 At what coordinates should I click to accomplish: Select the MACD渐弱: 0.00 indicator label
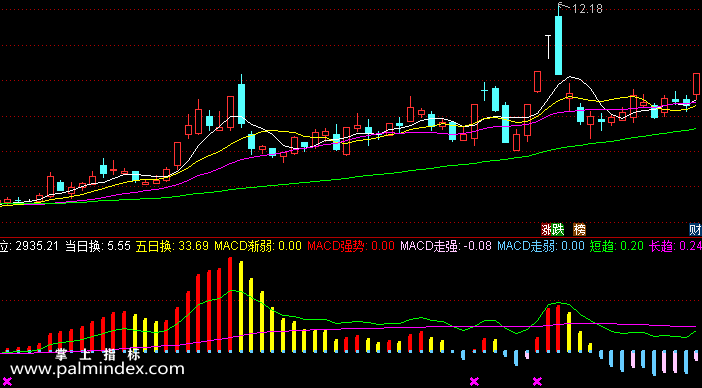pyautogui.click(x=258, y=246)
